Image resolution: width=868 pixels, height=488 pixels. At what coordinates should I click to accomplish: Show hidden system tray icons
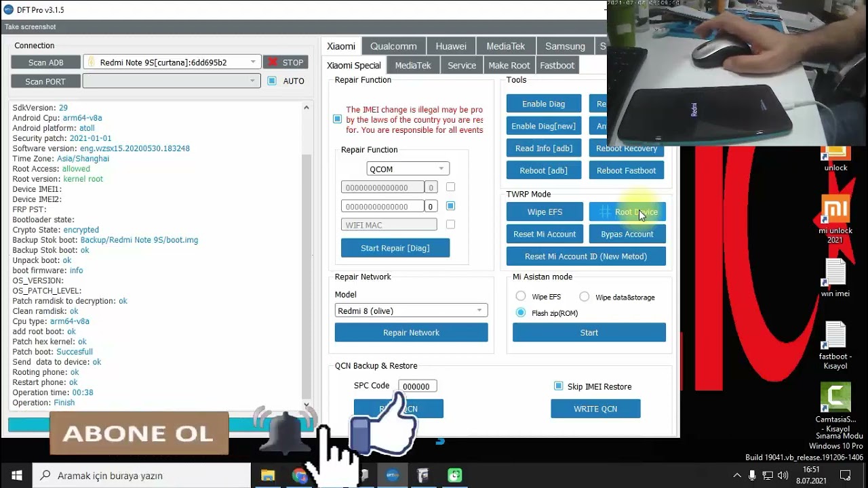click(737, 476)
